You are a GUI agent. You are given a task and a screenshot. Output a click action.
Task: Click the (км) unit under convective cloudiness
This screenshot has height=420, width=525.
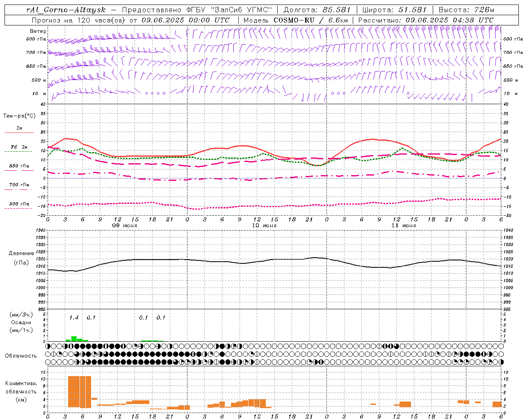click(21, 399)
